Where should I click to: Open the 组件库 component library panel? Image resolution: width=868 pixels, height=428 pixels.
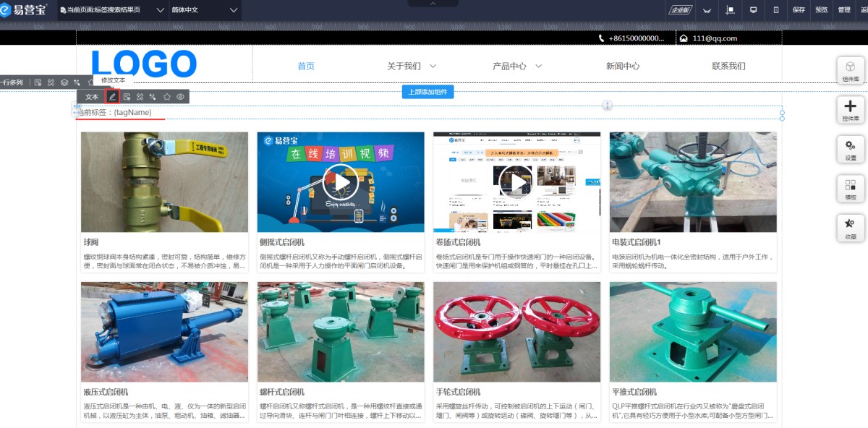click(x=851, y=70)
